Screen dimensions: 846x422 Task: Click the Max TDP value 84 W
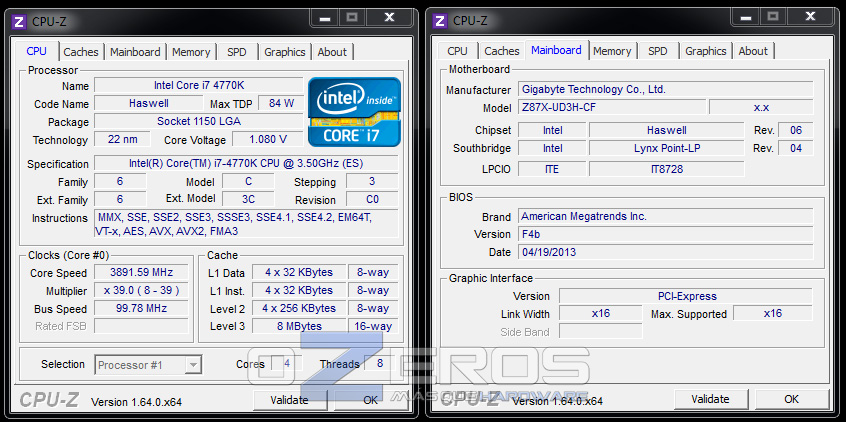tap(281, 103)
